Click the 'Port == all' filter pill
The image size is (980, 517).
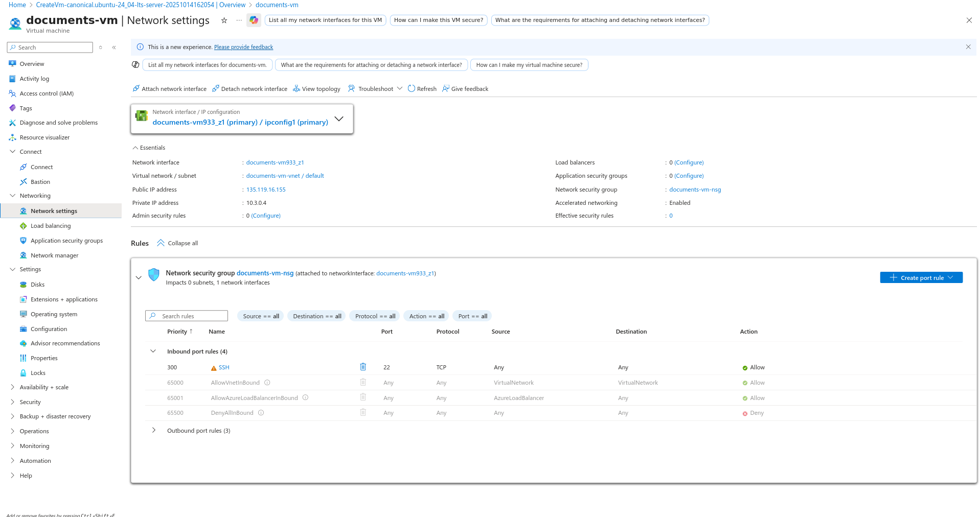tap(472, 316)
